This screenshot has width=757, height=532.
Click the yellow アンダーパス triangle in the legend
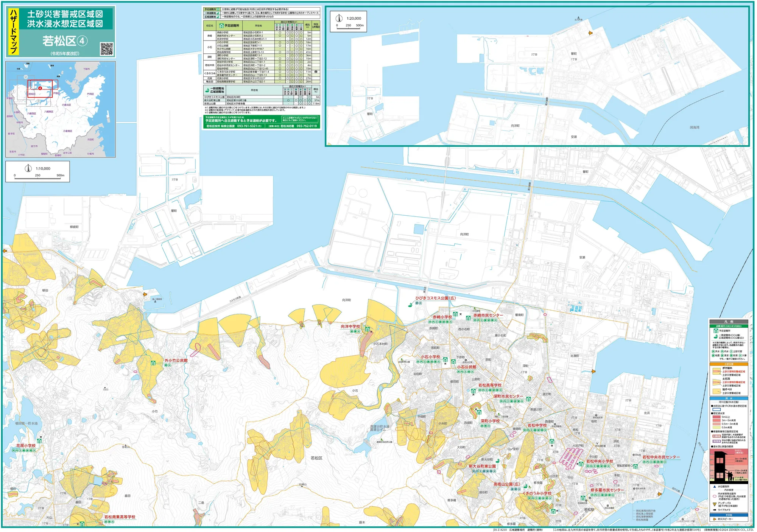pos(715,504)
